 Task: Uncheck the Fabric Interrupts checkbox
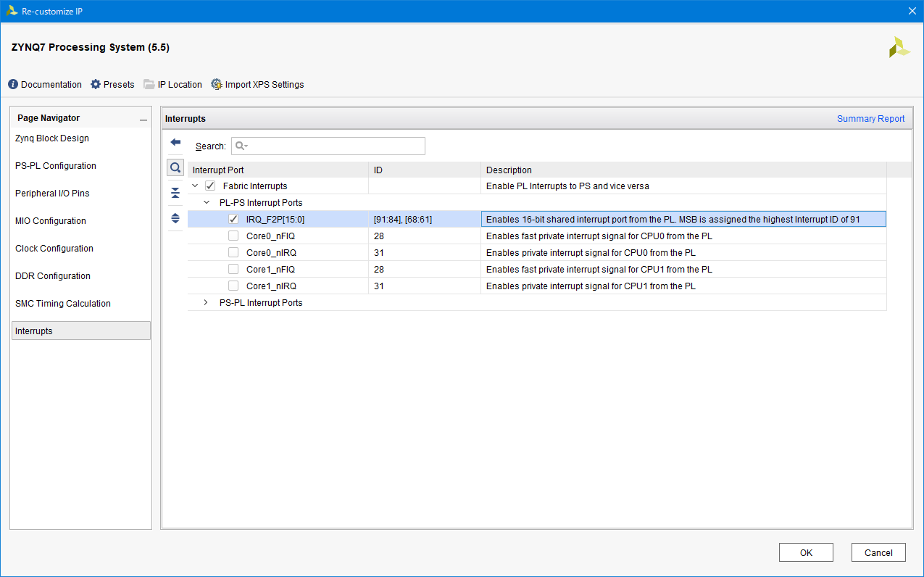[210, 186]
